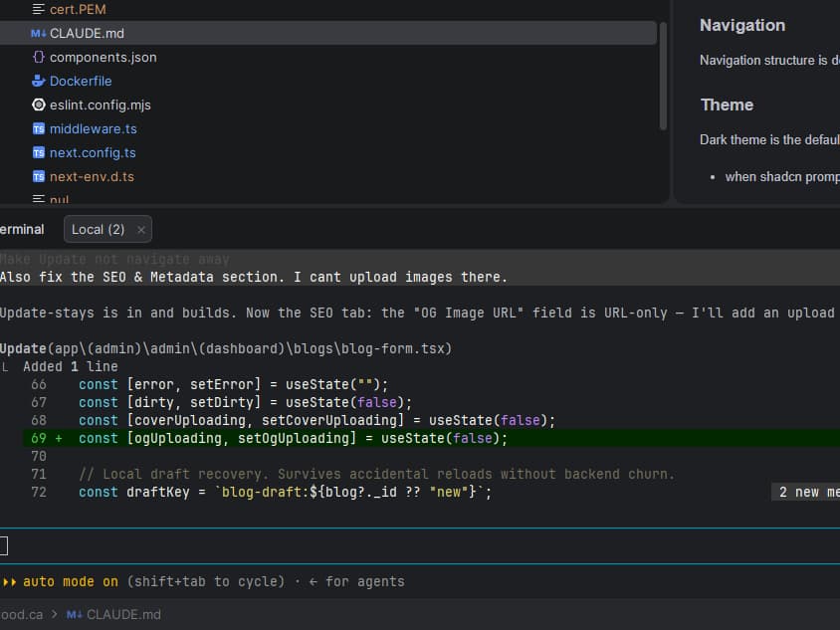840x630 pixels.
Task: Click 'auto mode on' status text
Action: 71,581
